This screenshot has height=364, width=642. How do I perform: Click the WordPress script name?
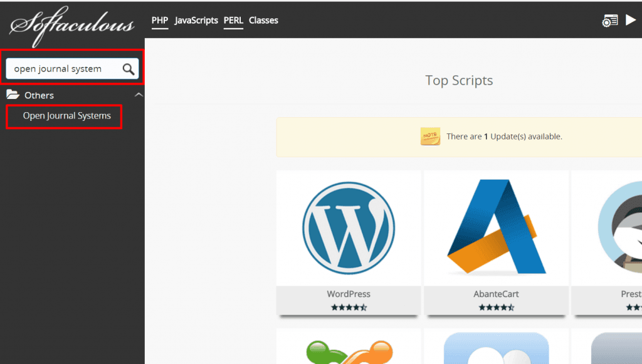pyautogui.click(x=349, y=294)
